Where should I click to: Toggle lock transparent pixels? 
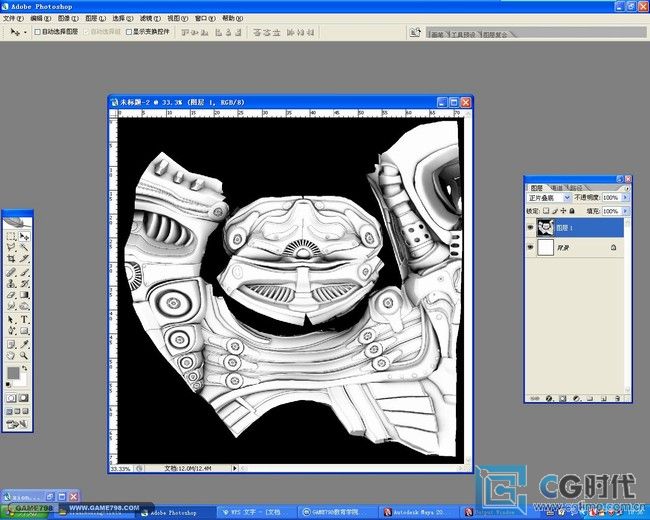(x=546, y=211)
